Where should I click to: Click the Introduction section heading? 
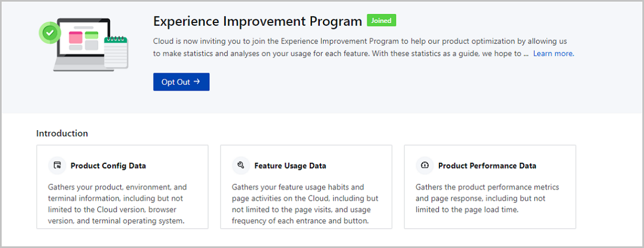pyautogui.click(x=62, y=133)
